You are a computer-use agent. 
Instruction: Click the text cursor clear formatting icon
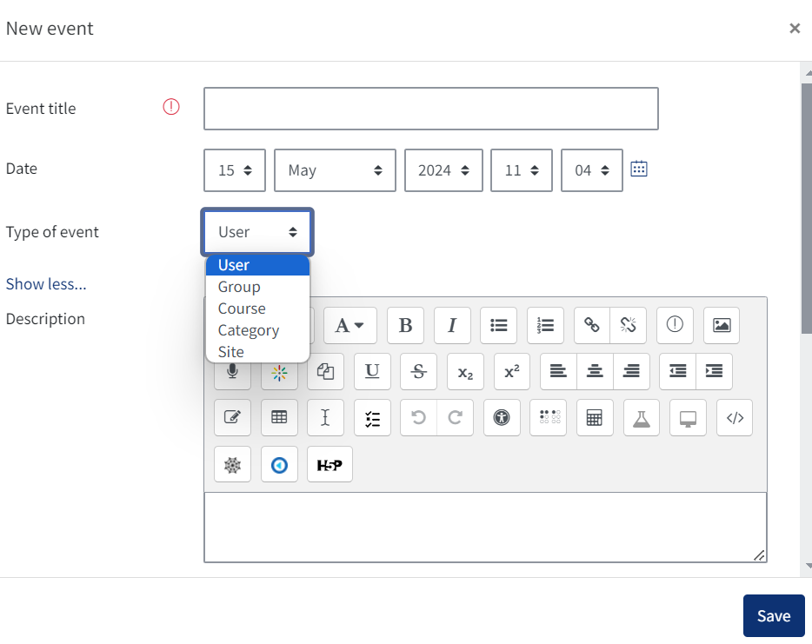point(326,418)
